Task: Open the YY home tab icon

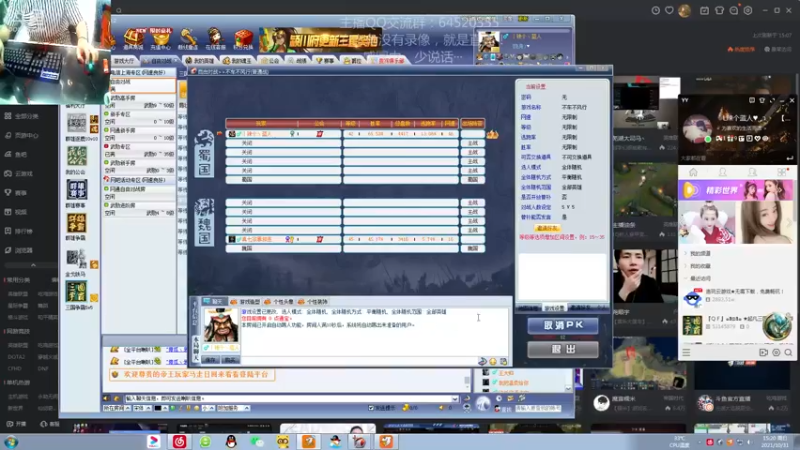Action: point(693,172)
